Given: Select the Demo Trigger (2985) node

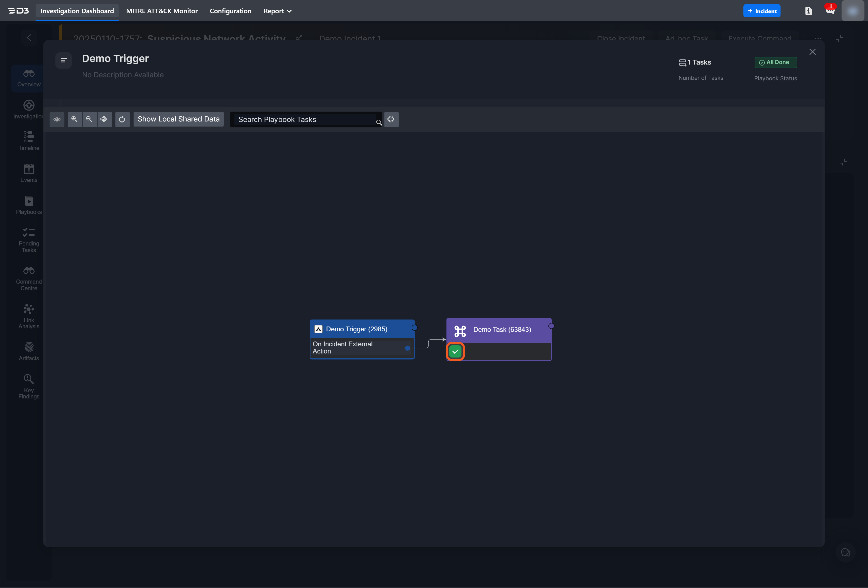Looking at the screenshot, I should (356, 329).
